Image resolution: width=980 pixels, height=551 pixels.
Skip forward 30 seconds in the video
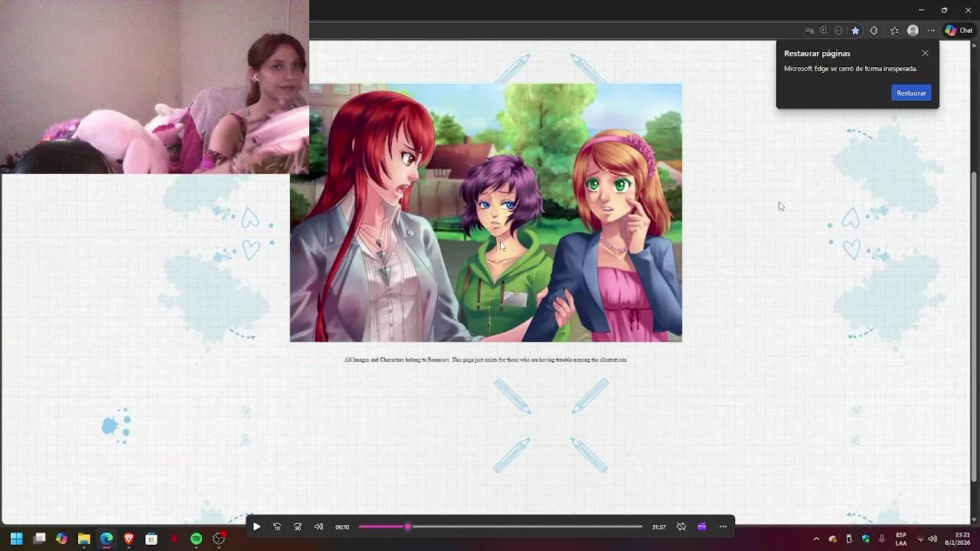pos(298,527)
